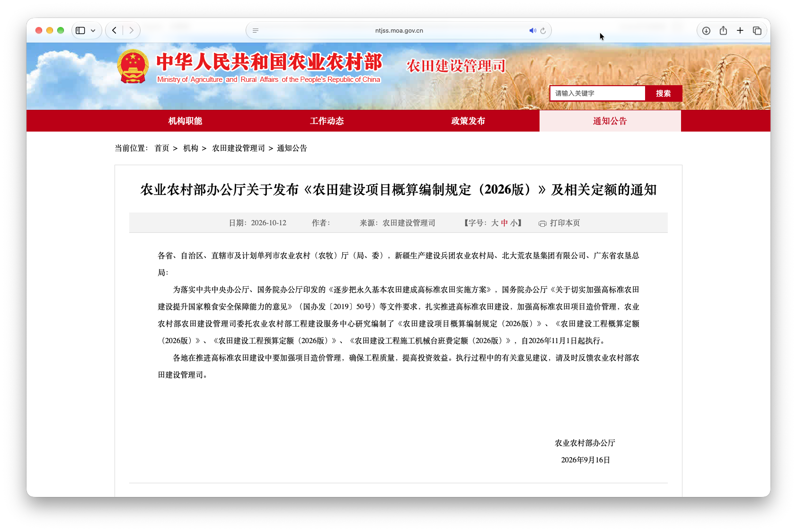Show the tab overview icon
Screen dimensions: 797x532
[757, 30]
